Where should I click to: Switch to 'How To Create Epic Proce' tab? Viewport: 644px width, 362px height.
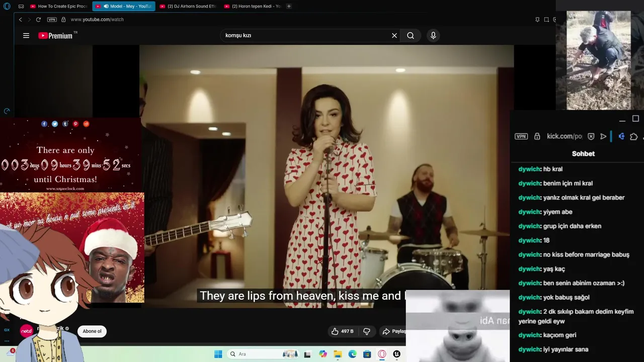tap(59, 6)
